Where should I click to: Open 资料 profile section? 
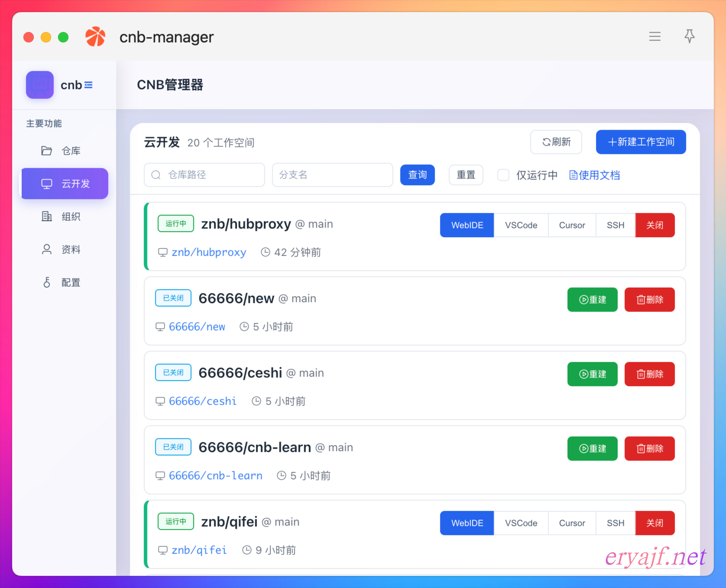click(x=64, y=250)
